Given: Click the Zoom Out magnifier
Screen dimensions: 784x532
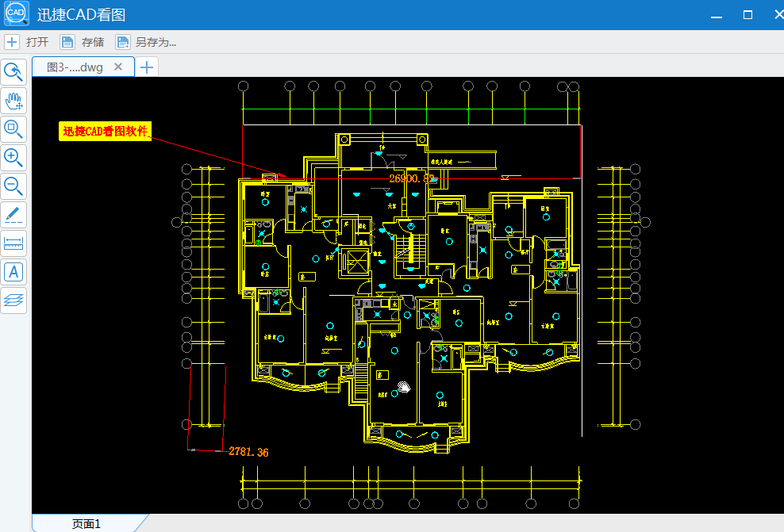Looking at the screenshot, I should pos(14,186).
